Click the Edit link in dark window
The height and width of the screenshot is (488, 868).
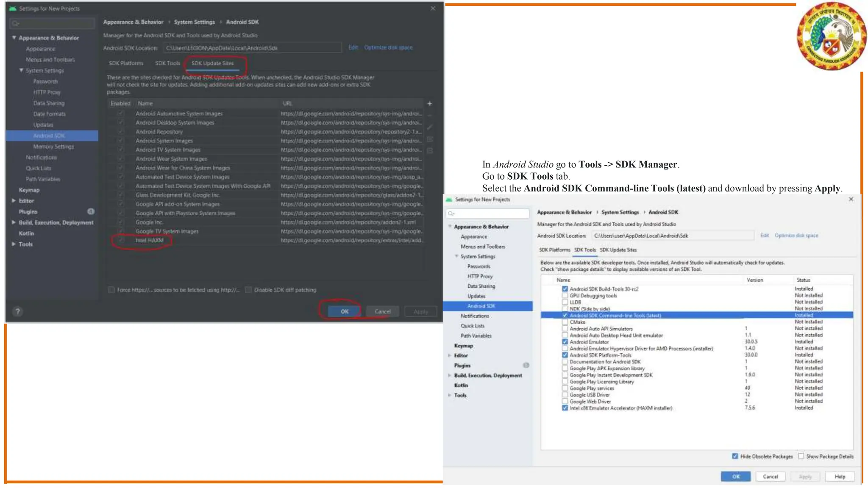[x=353, y=47]
